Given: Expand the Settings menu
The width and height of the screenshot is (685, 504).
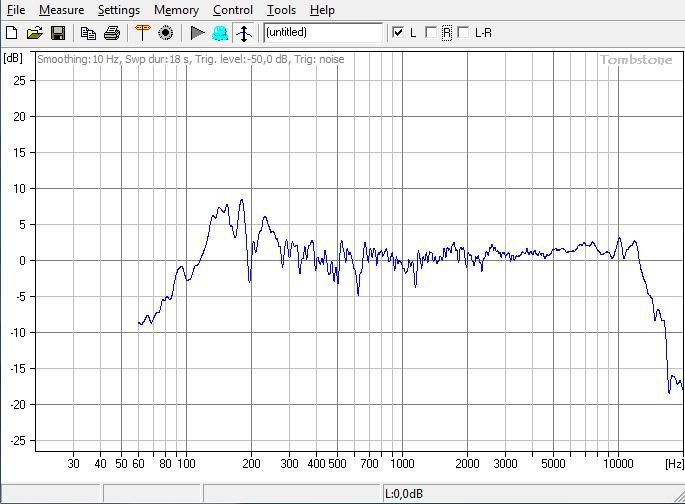Looking at the screenshot, I should click(119, 10).
